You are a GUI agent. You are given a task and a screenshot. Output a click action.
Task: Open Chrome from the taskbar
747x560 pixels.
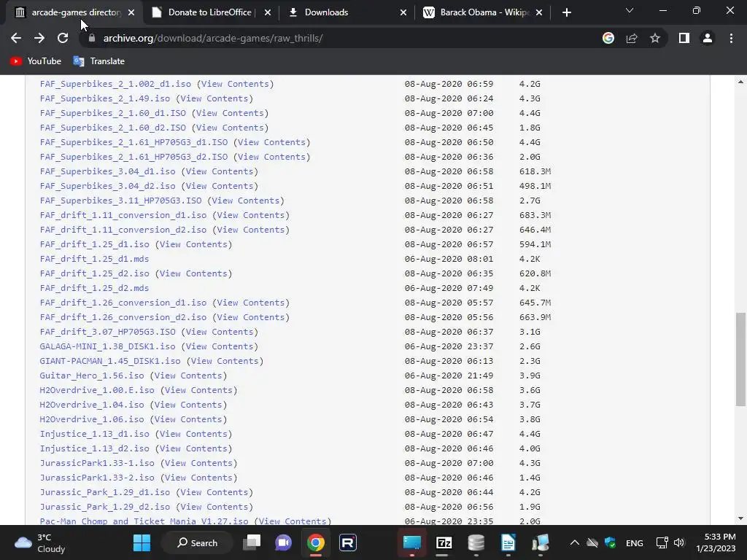coord(315,542)
